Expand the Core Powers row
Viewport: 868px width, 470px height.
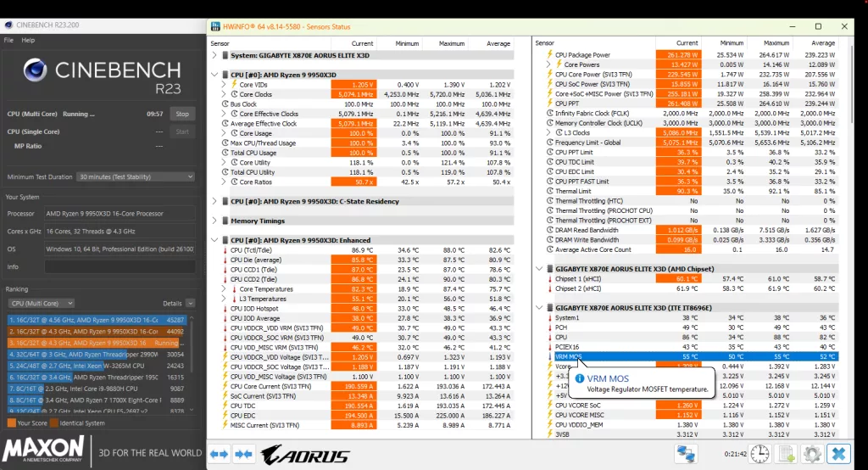click(548, 64)
